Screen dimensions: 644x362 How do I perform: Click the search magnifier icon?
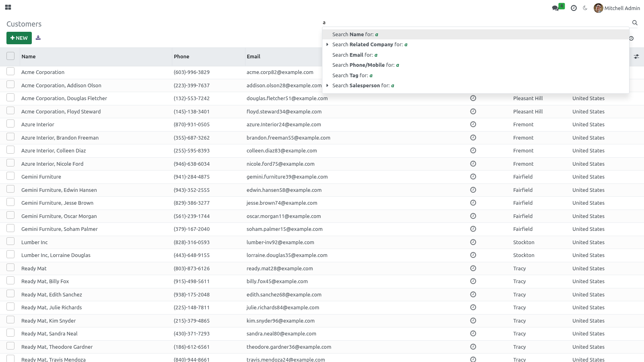[635, 23]
